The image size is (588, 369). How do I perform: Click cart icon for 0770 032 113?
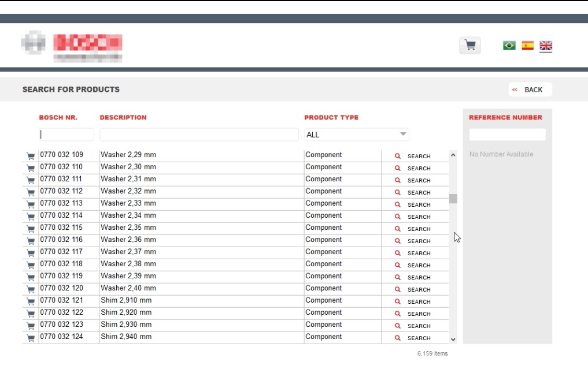point(31,204)
